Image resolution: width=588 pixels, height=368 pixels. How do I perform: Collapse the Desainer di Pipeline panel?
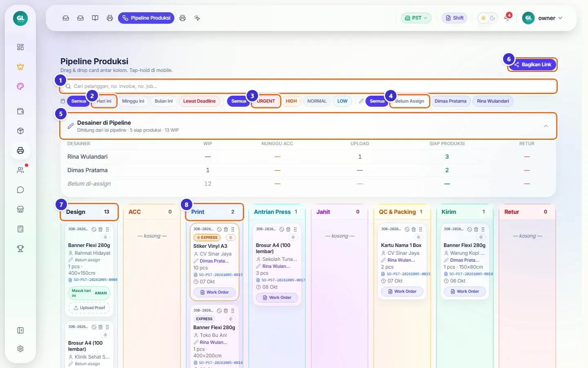[x=546, y=126]
